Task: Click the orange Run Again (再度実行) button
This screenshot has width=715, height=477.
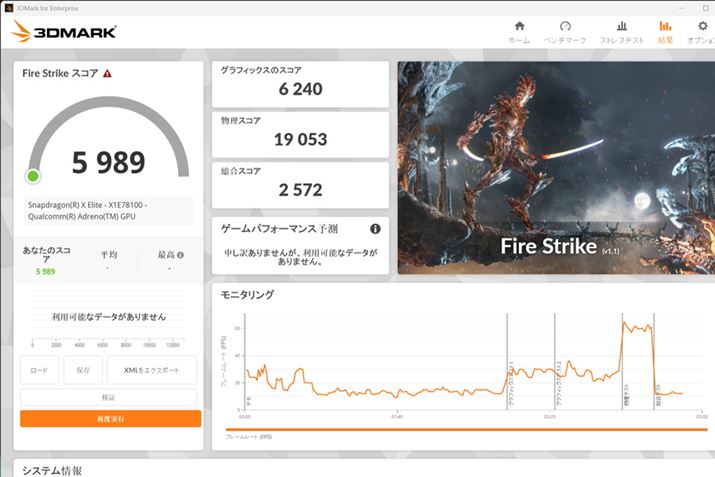Action: pyautogui.click(x=110, y=419)
